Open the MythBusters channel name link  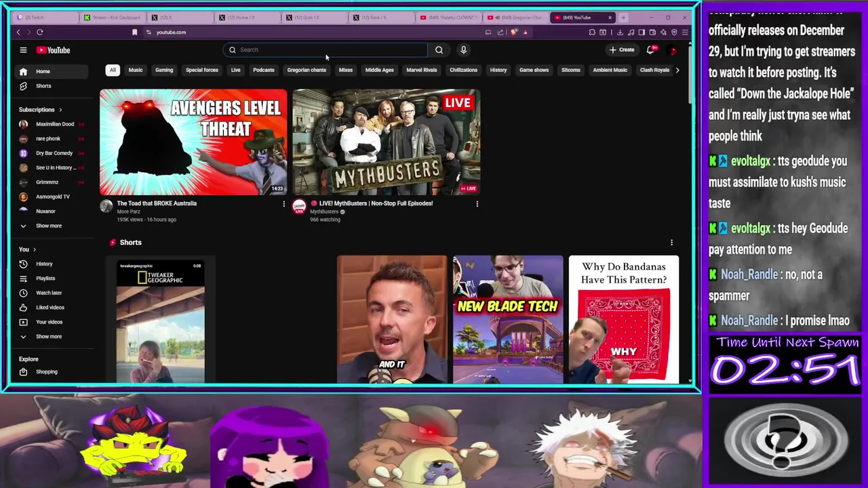point(324,211)
